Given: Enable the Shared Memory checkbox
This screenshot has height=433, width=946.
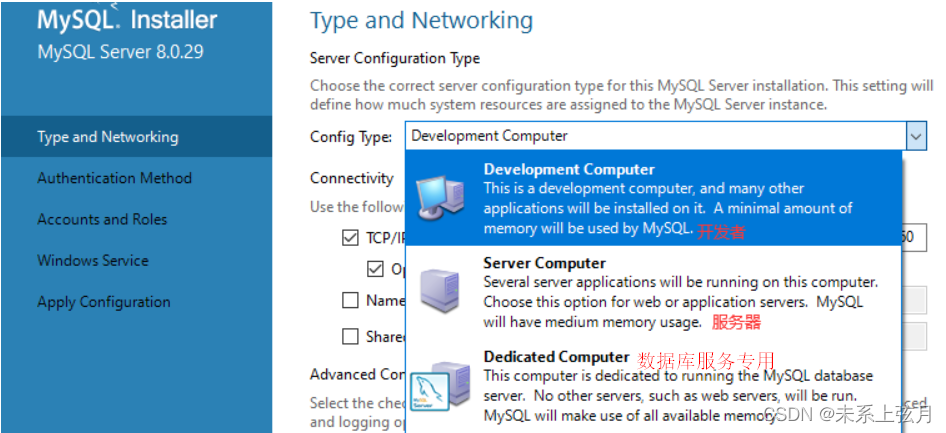Looking at the screenshot, I should [x=350, y=336].
